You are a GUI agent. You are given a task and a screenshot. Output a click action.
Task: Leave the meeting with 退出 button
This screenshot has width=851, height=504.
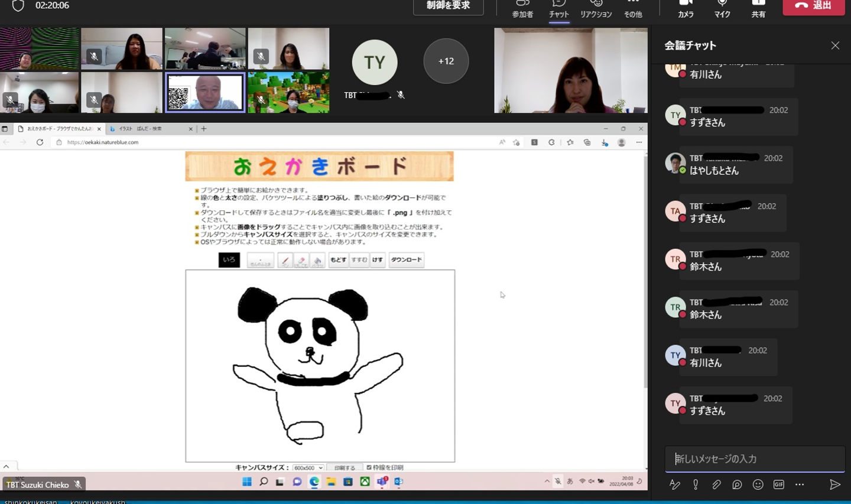[x=813, y=6]
